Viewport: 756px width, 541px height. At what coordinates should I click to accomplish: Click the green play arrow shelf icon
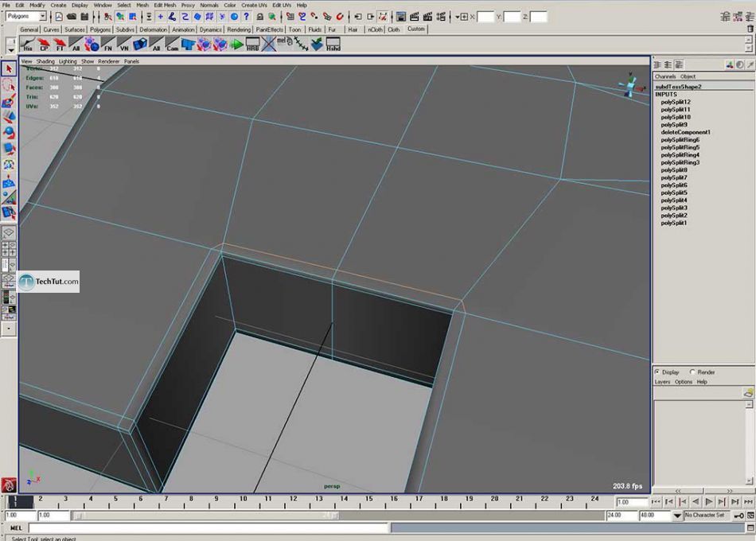(x=236, y=45)
